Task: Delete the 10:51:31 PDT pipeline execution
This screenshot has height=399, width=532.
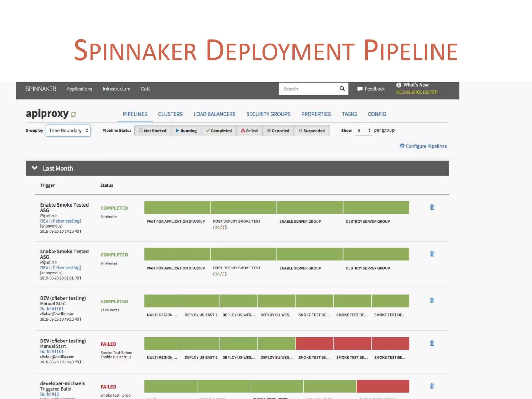Action: [x=432, y=254]
